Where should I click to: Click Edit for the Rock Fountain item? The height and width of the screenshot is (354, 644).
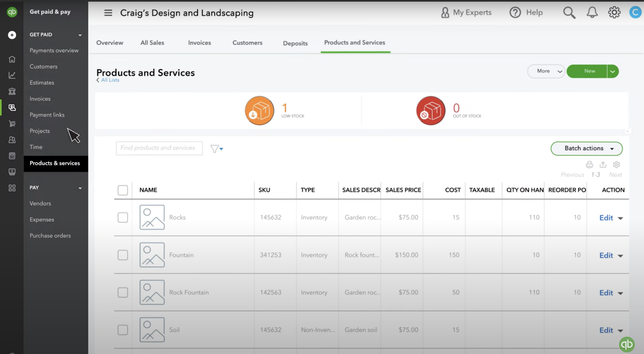(x=606, y=293)
